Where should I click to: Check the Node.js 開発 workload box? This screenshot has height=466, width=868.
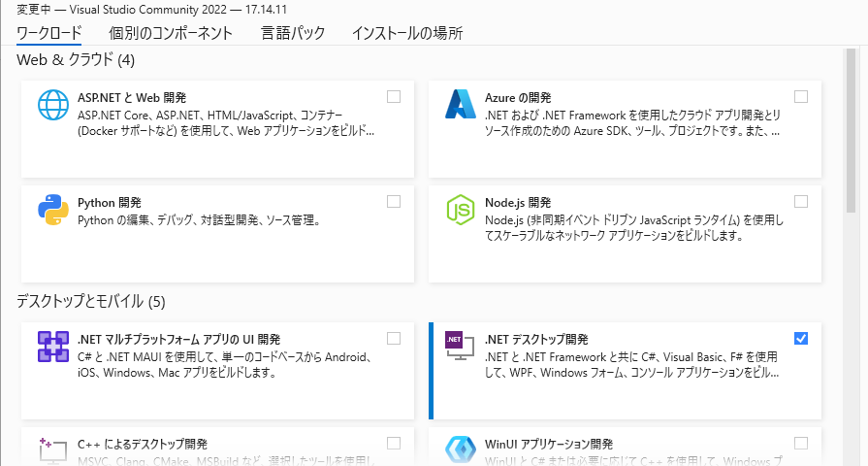point(801,202)
